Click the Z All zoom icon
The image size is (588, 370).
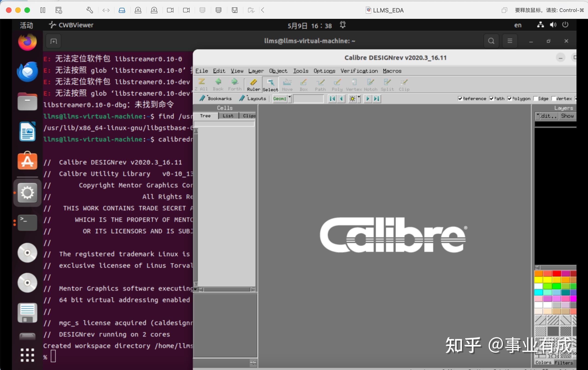201,85
